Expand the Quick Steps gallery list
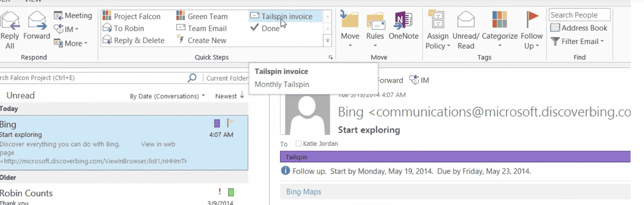The image size is (644, 205). coord(328,41)
